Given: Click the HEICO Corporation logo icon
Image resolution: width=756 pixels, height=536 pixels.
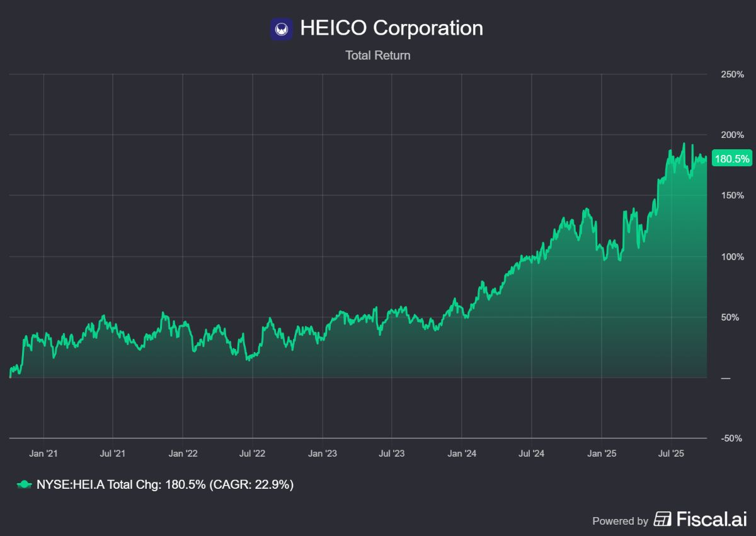Looking at the screenshot, I should click(282, 28).
